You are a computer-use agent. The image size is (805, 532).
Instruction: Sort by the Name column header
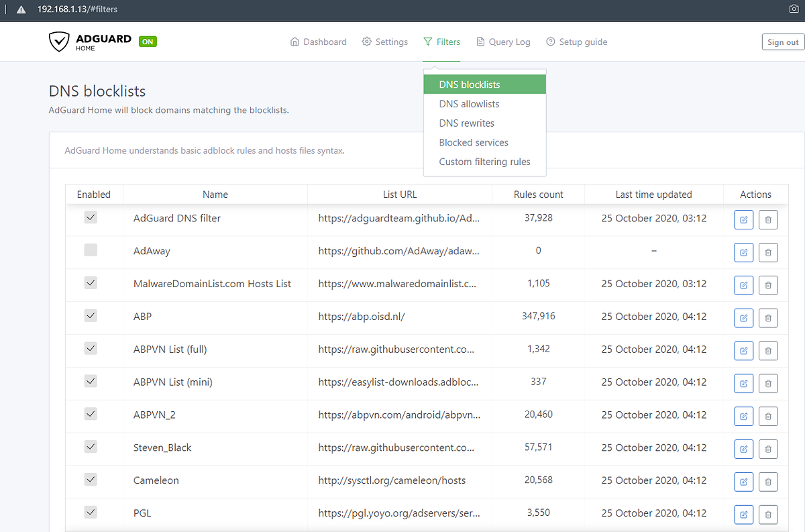[215, 195]
